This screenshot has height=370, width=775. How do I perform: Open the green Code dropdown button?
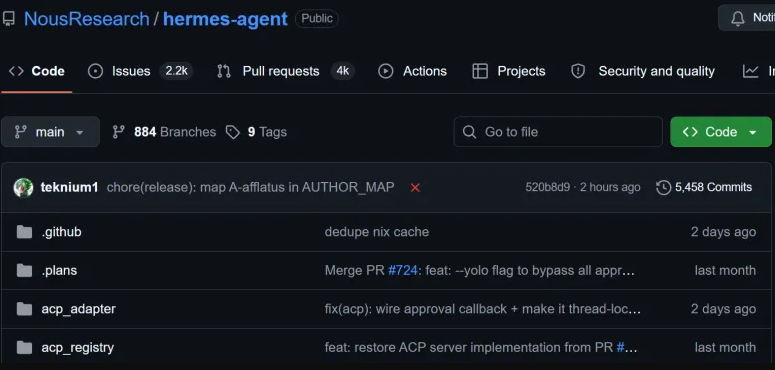click(x=721, y=132)
